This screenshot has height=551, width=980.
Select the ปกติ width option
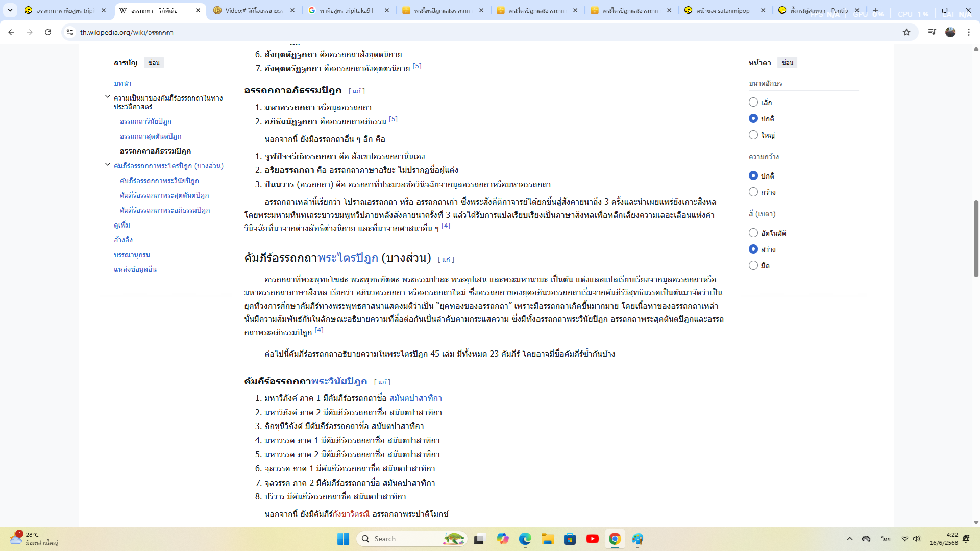coord(753,176)
